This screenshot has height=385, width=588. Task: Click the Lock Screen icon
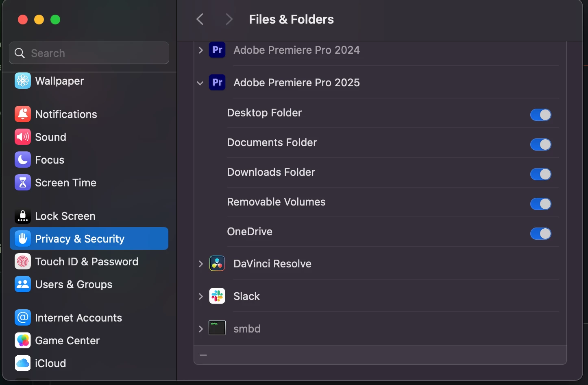(23, 216)
